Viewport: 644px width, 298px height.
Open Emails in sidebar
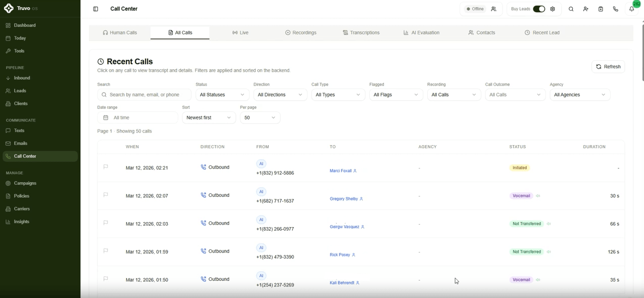coord(40,143)
